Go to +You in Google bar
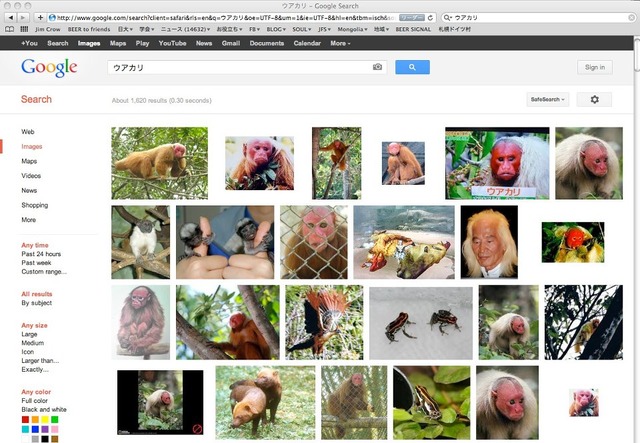 point(29,43)
